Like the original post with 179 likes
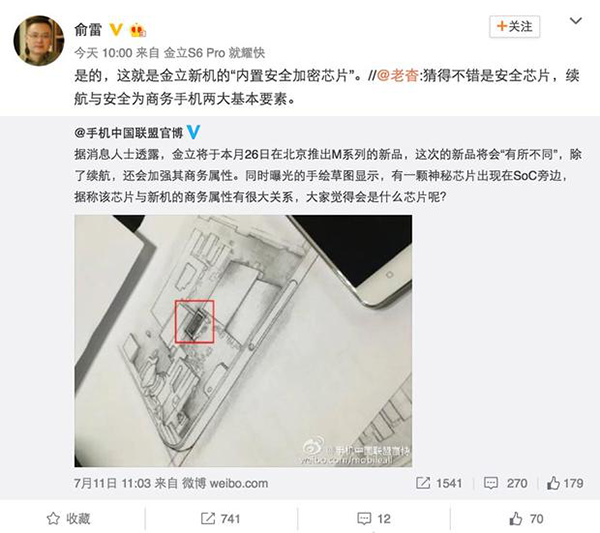This screenshot has height=533, width=600. [x=565, y=483]
